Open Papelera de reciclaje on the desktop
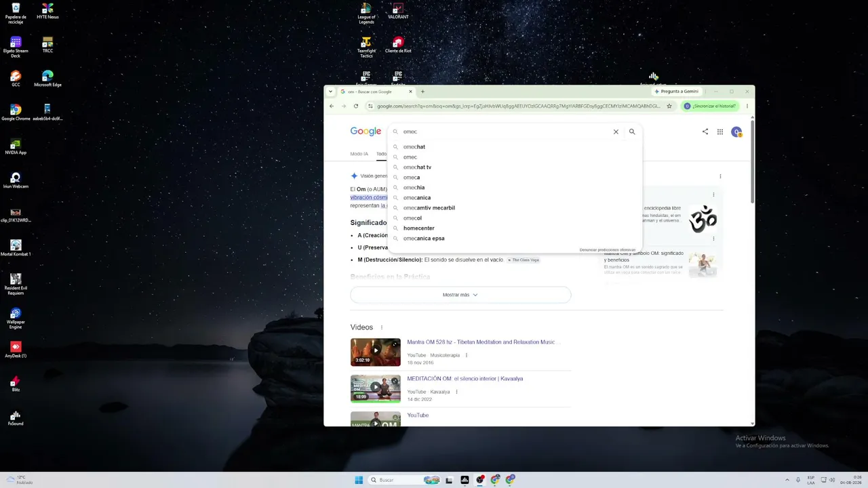868x488 pixels. pos(16,13)
